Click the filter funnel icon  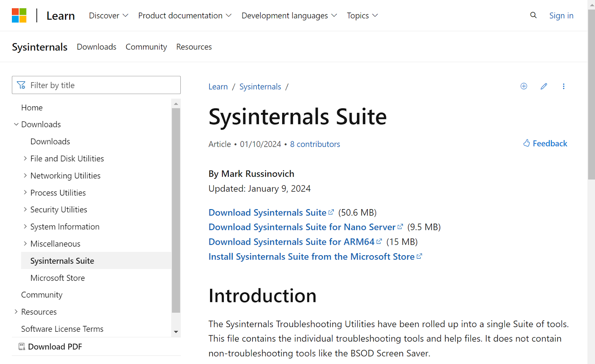click(21, 85)
